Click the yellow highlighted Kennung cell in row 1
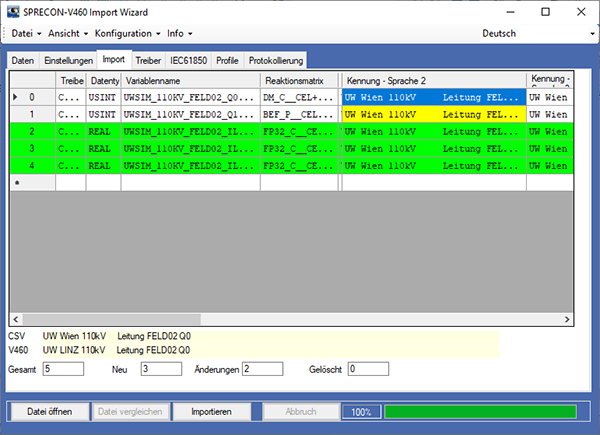600x435 pixels. click(434, 114)
